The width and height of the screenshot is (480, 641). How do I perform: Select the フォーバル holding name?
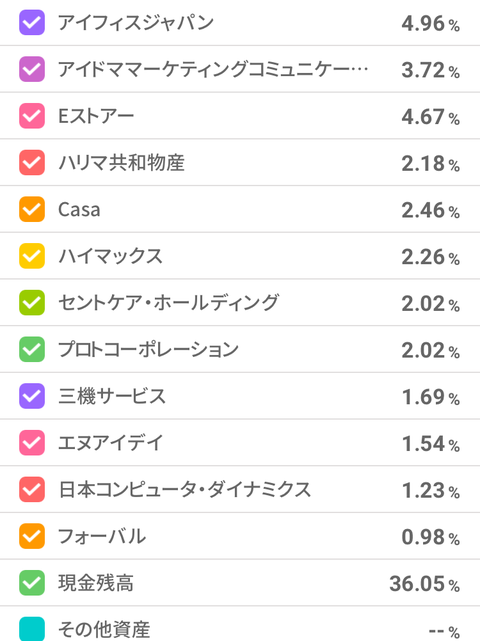tap(102, 536)
